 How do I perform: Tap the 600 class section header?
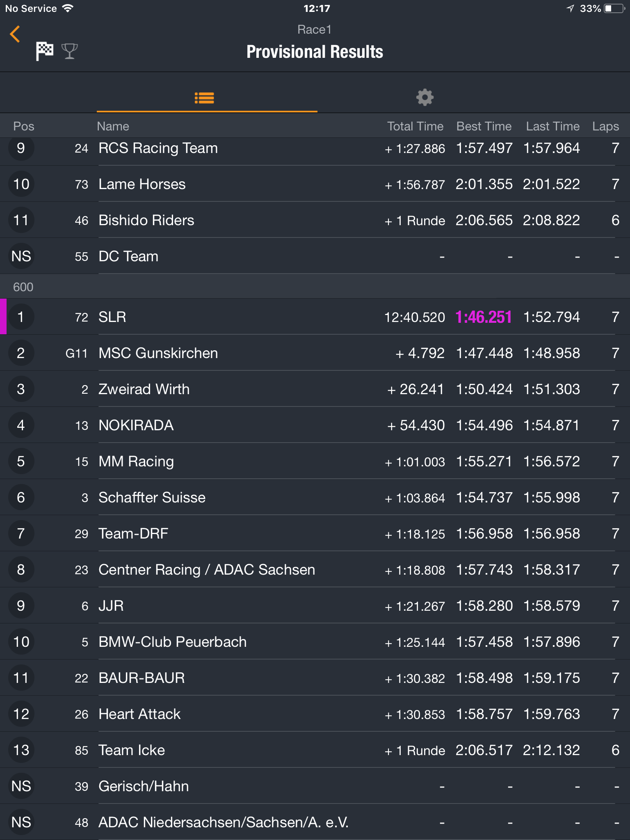(x=315, y=287)
